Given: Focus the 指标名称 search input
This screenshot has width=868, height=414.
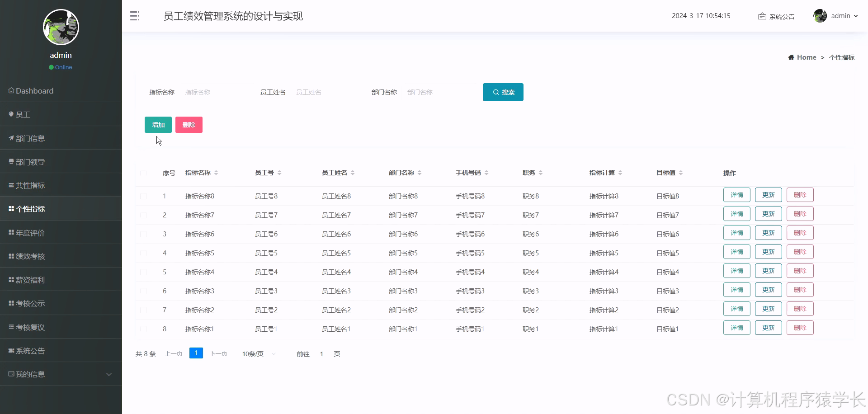Looking at the screenshot, I should pyautogui.click(x=214, y=92).
